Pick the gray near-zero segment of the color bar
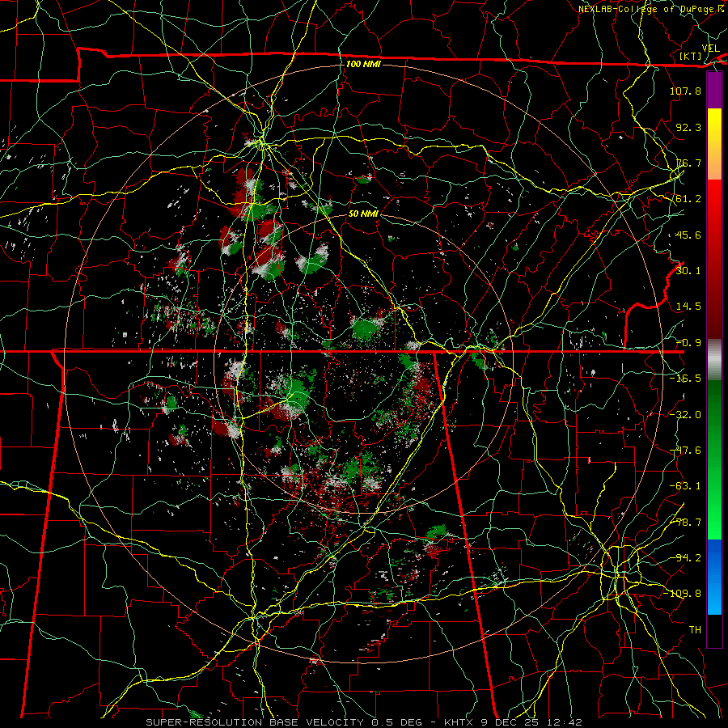728x728 pixels. (714, 360)
